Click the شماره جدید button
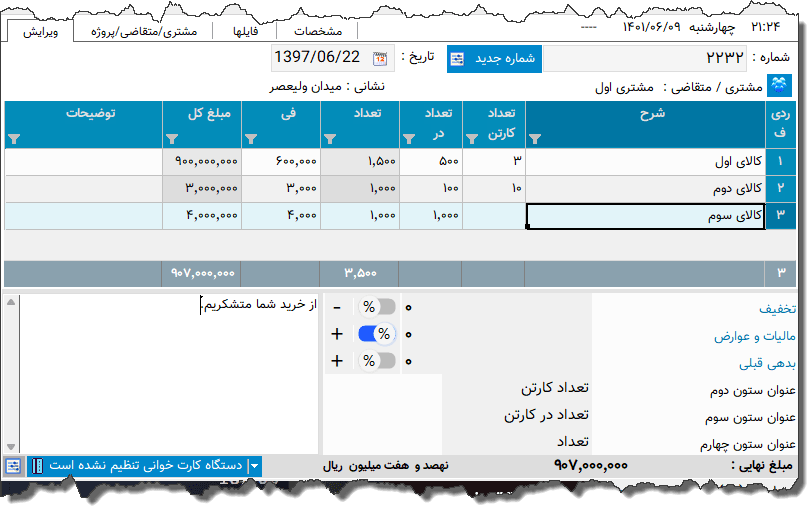The width and height of the screenshot is (807, 506). pyautogui.click(x=494, y=59)
